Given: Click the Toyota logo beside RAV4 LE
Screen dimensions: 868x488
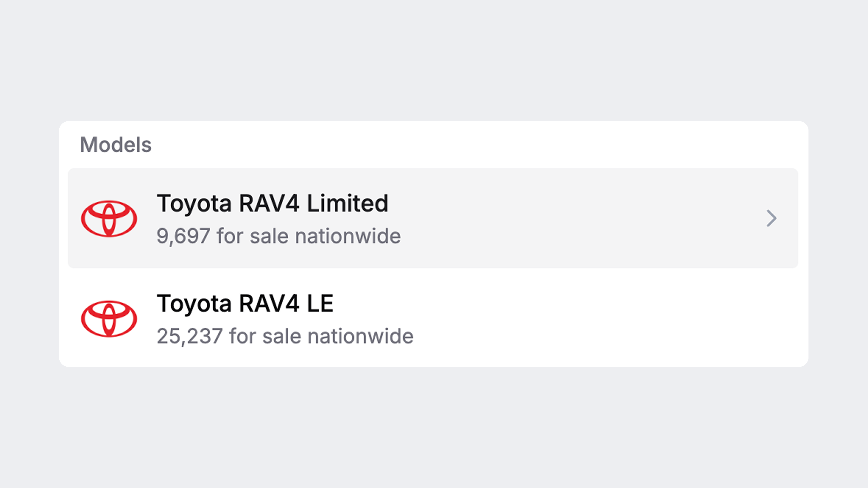Looking at the screenshot, I should (109, 319).
